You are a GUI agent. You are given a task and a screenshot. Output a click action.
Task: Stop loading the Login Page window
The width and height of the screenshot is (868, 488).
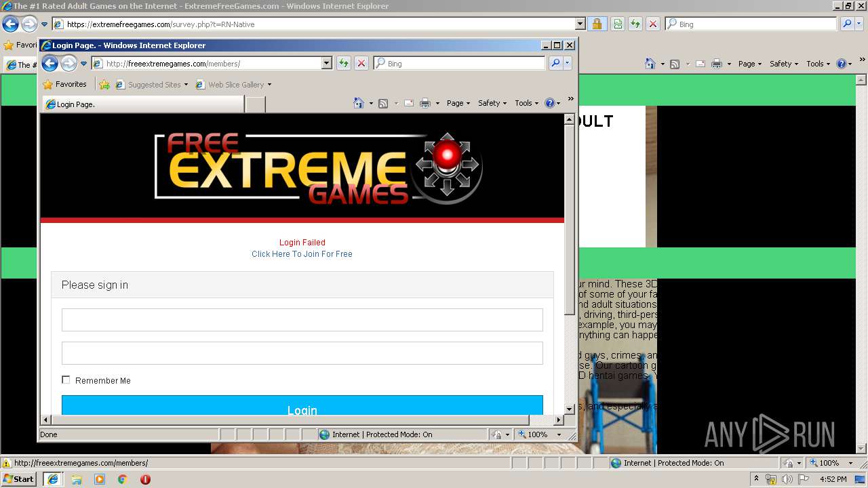coord(361,63)
